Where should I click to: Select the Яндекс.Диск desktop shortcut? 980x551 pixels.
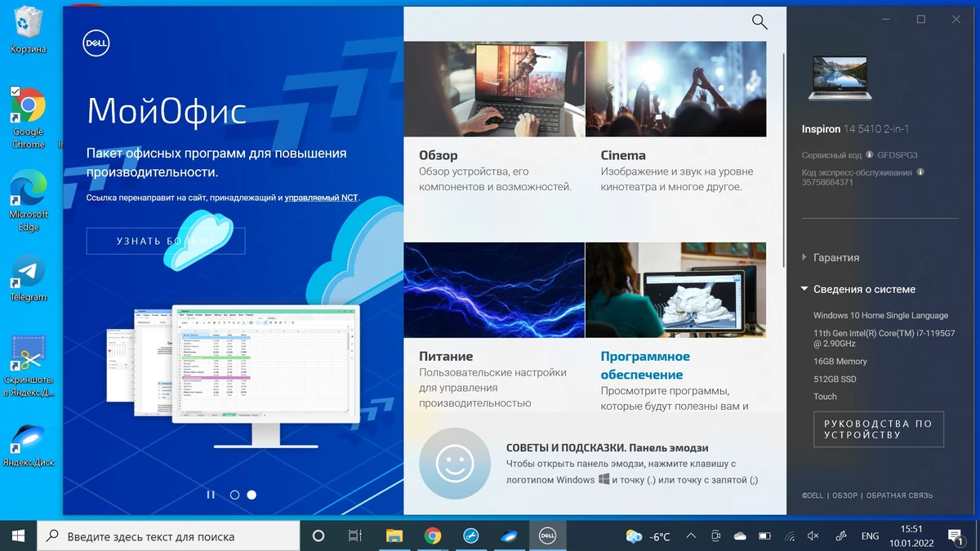pyautogui.click(x=29, y=446)
